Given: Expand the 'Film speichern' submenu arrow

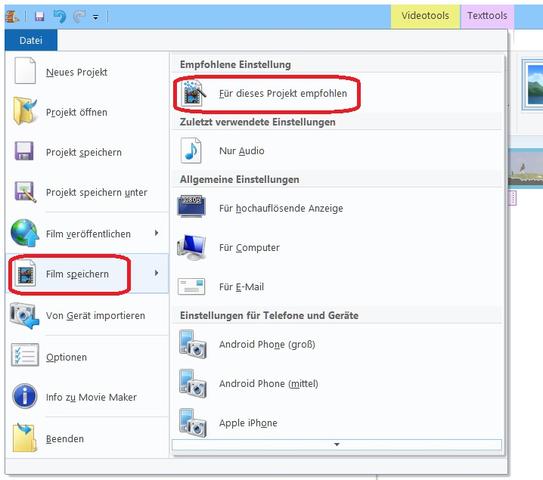Looking at the screenshot, I should tap(157, 273).
